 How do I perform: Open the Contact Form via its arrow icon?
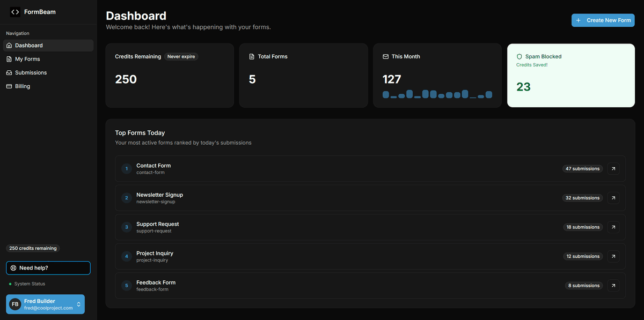613,168
